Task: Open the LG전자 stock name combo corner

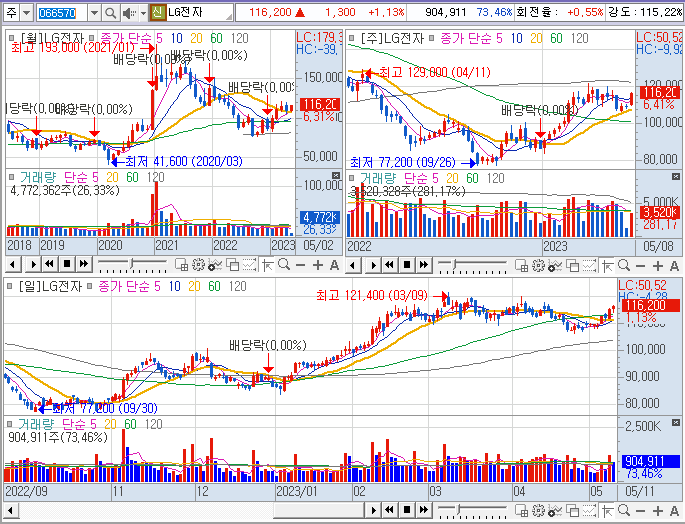Action: click(229, 17)
